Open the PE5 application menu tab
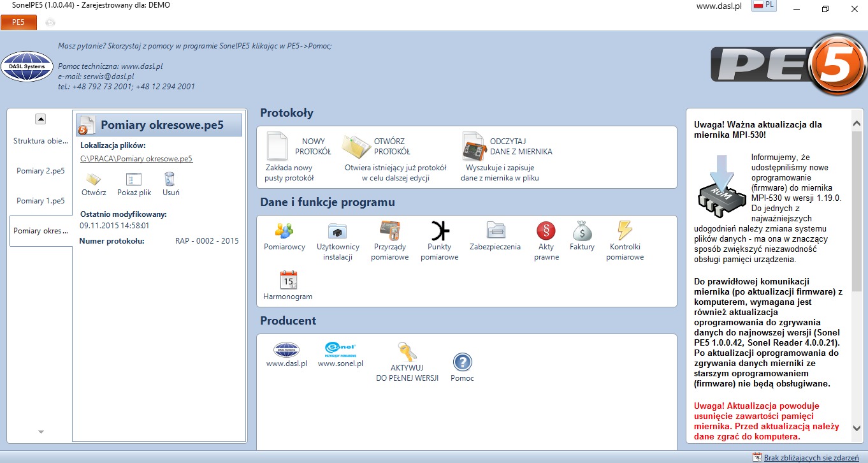This screenshot has height=463, width=868. click(18, 22)
